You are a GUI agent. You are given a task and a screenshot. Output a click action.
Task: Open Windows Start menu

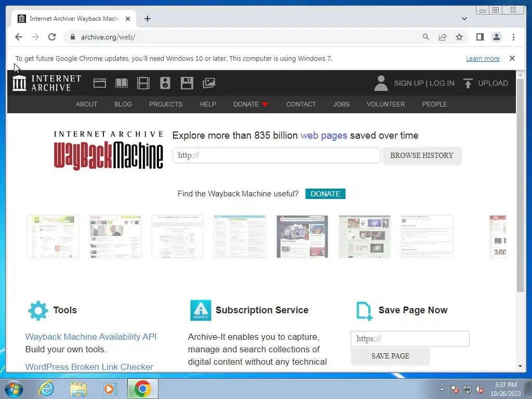click(14, 389)
